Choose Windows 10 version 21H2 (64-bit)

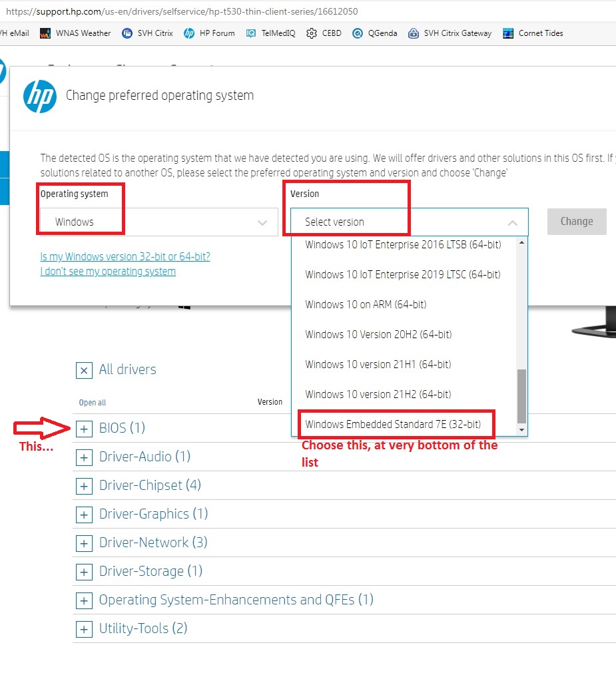pyautogui.click(x=378, y=394)
